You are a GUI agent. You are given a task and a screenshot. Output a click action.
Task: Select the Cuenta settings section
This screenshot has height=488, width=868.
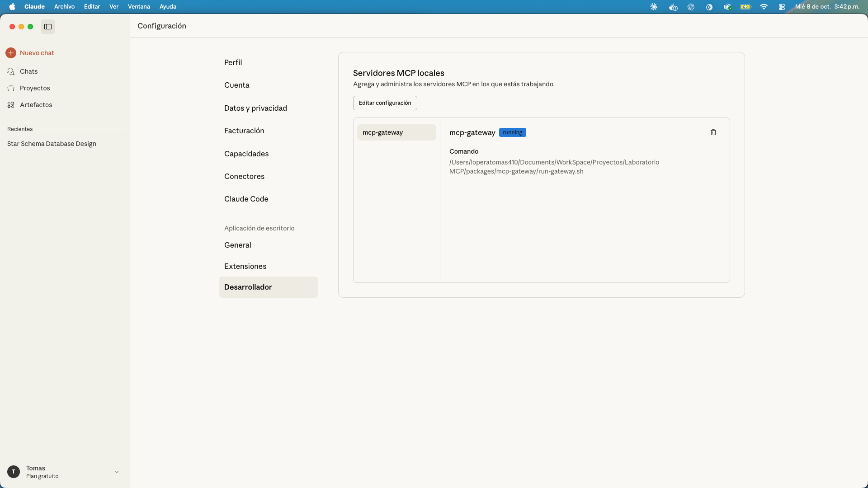pos(269,85)
